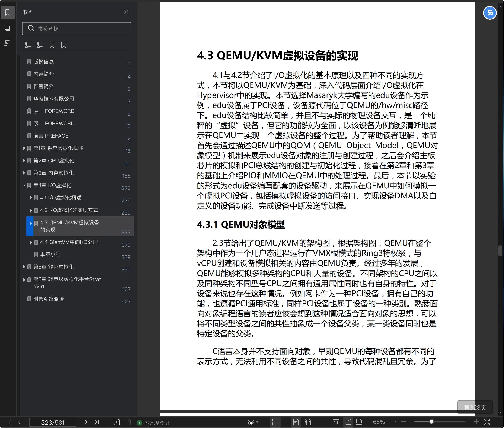Click the next view forward icon
The height and width of the screenshot is (428, 504).
point(128,422)
